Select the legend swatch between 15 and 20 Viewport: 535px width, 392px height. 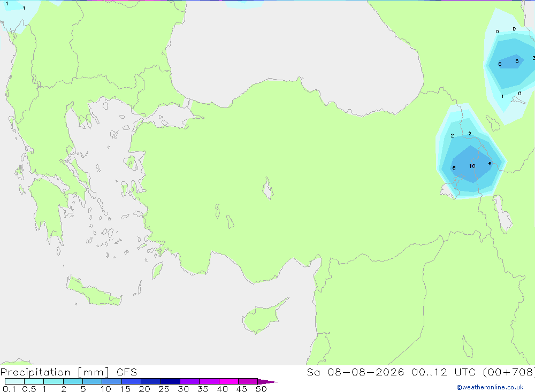click(131, 381)
